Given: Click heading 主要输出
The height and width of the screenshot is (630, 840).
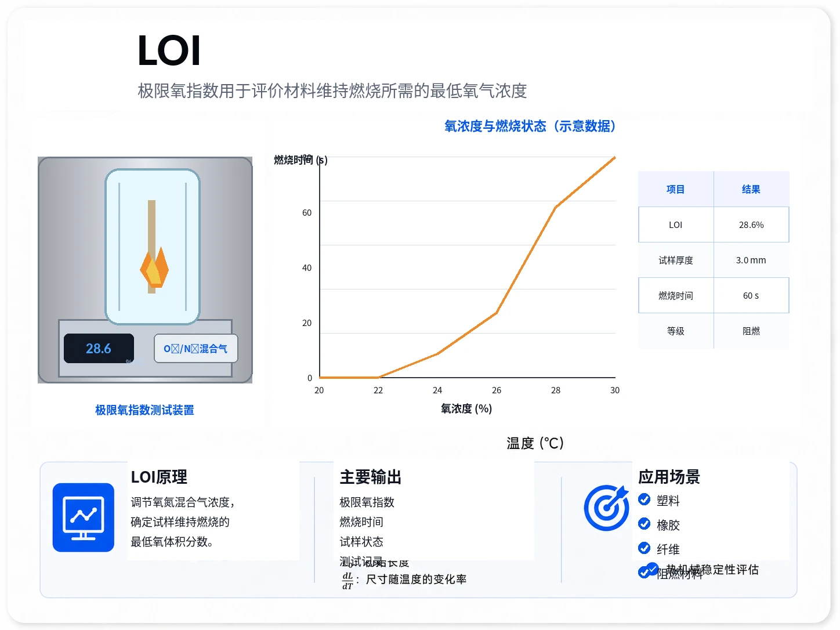Looking at the screenshot, I should coord(371,477).
